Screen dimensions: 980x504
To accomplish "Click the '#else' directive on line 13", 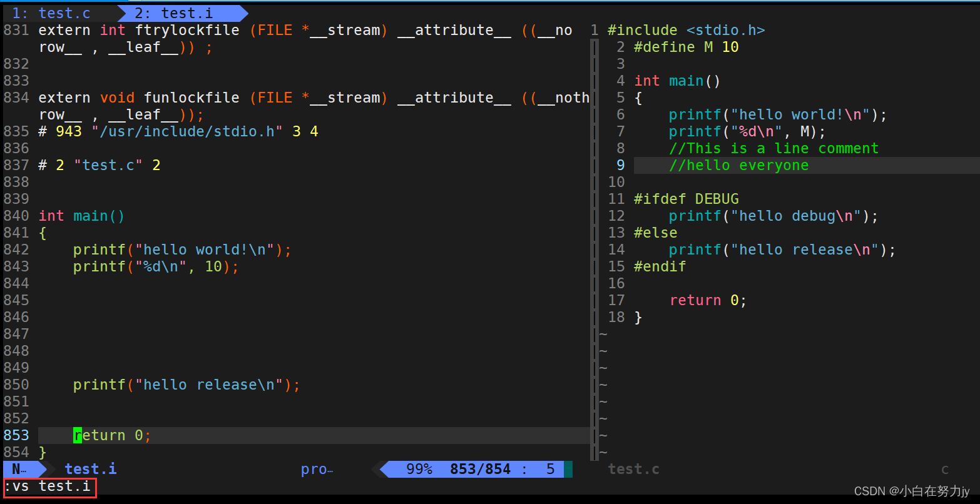I will point(656,233).
